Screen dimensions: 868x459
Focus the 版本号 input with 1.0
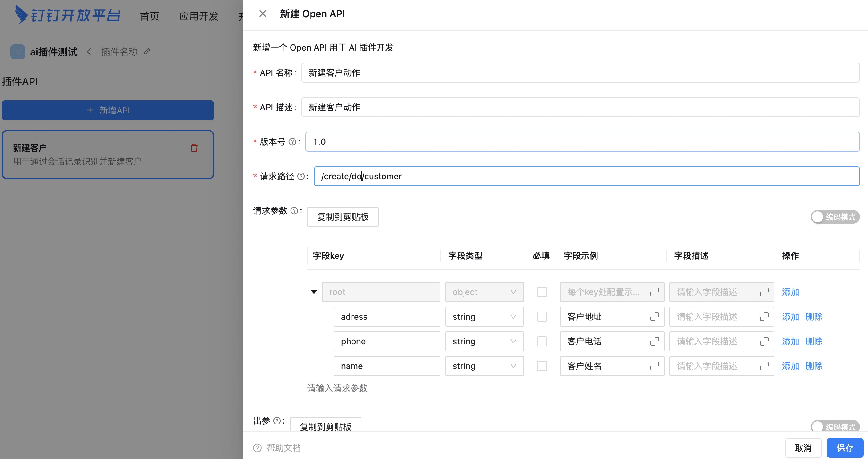click(x=582, y=142)
